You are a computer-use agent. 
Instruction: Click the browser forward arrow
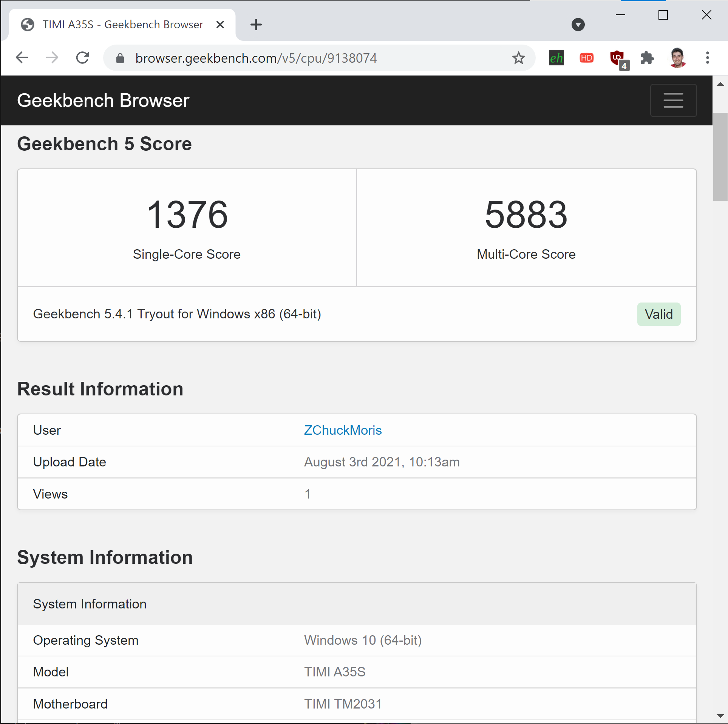click(x=52, y=58)
